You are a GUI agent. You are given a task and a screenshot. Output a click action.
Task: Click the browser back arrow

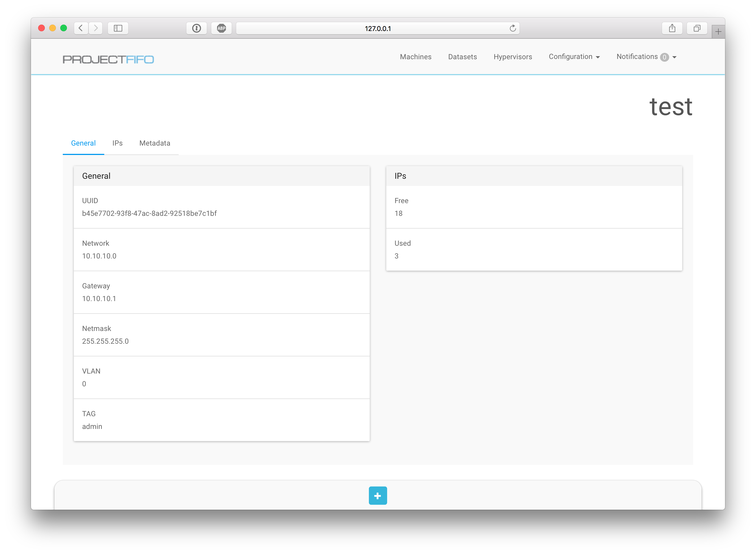81,28
